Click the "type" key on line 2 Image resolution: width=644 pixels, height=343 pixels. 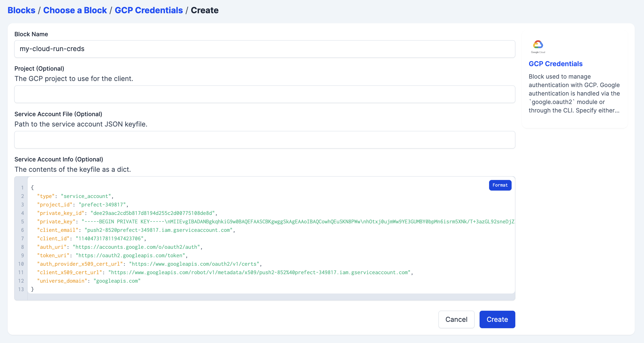[x=46, y=196]
